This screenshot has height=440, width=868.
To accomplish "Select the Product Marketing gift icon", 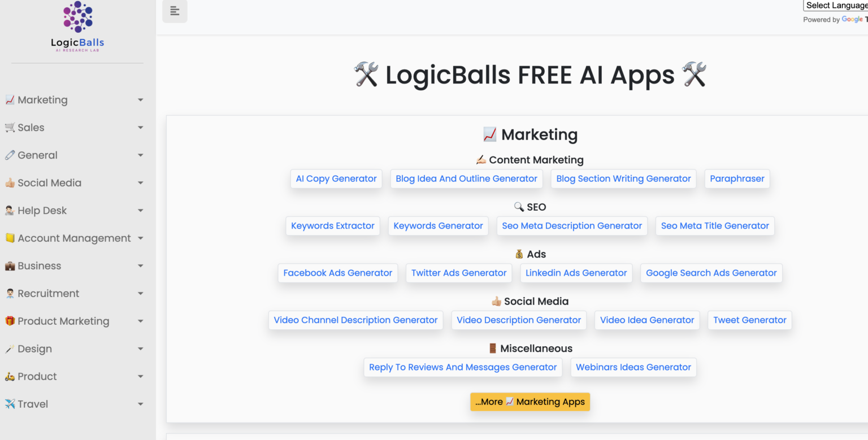I will (10, 321).
